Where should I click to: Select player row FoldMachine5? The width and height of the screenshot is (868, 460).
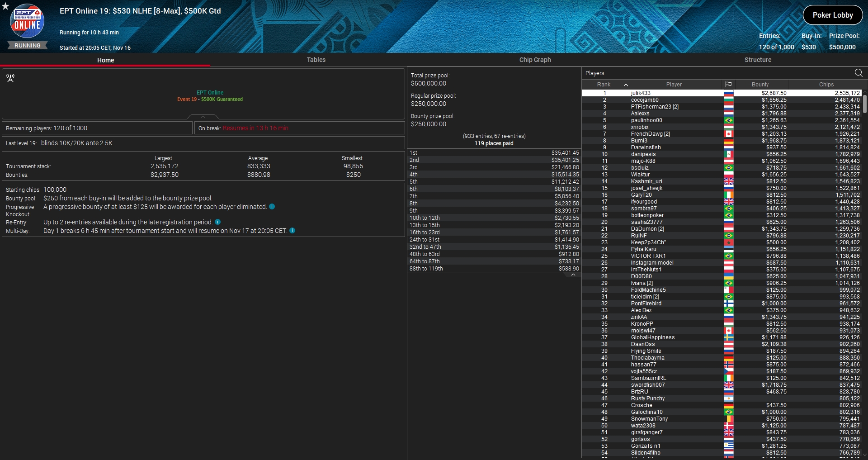(722, 290)
